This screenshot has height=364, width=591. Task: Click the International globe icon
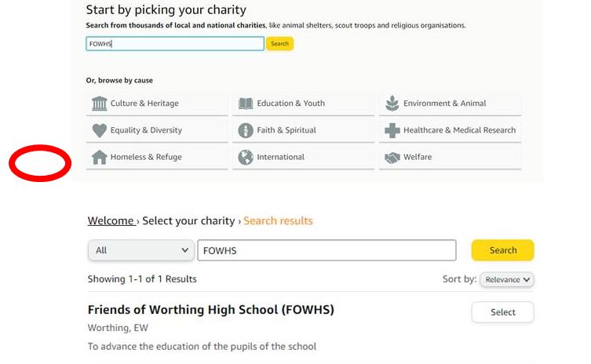click(x=246, y=157)
